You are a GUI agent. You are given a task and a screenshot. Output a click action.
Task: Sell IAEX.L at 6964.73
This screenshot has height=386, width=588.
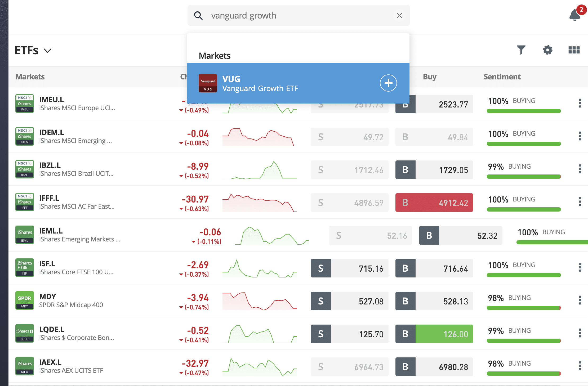(x=350, y=367)
